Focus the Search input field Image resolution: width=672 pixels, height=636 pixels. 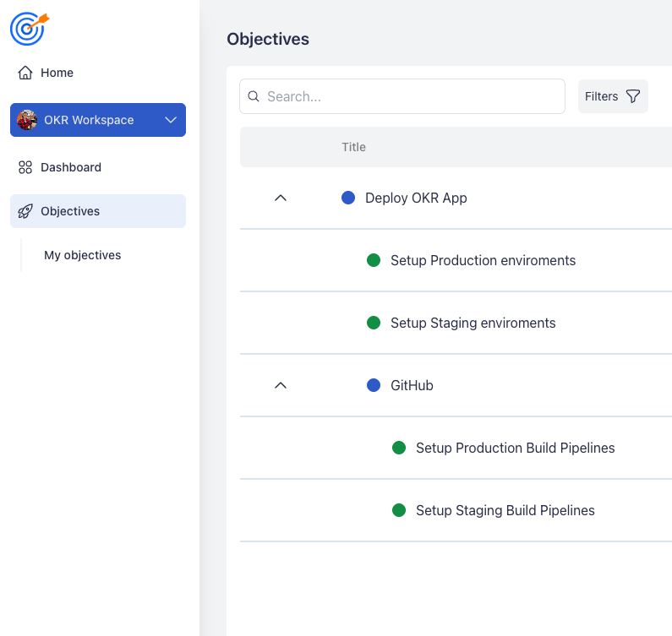[x=410, y=96]
